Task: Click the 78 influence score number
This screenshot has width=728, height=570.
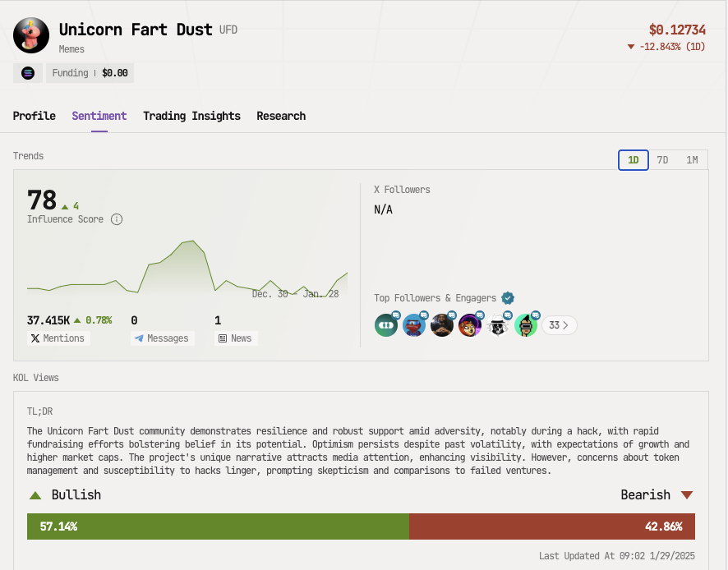Action: [x=42, y=200]
